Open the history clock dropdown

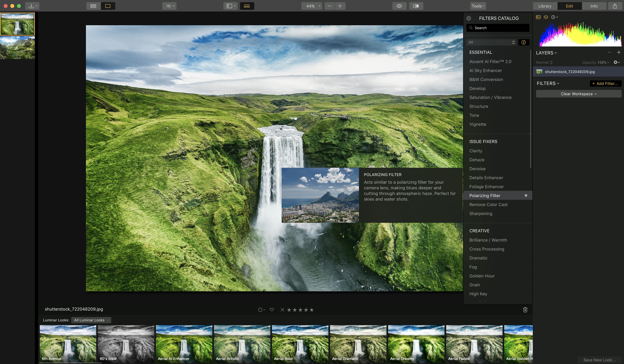[555, 17]
